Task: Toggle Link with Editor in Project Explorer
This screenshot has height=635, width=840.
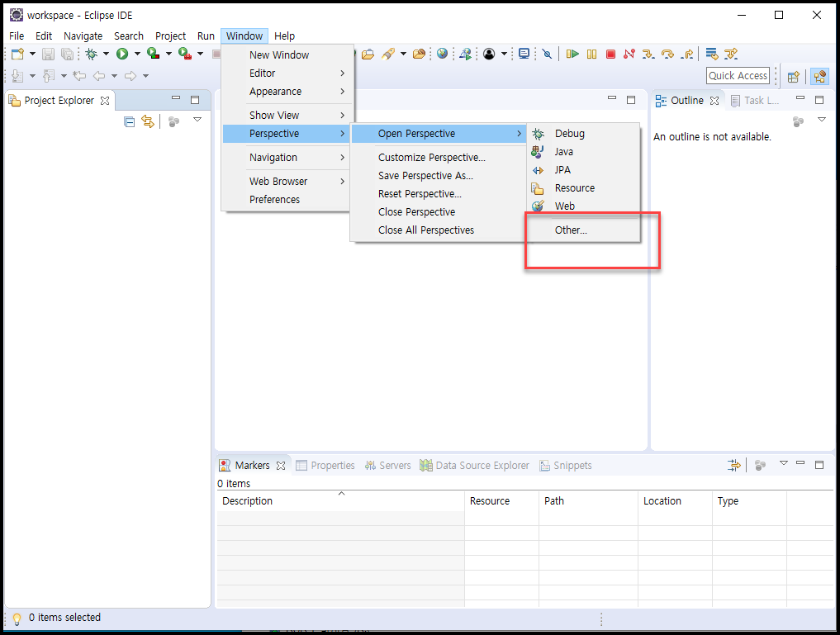Action: (148, 121)
